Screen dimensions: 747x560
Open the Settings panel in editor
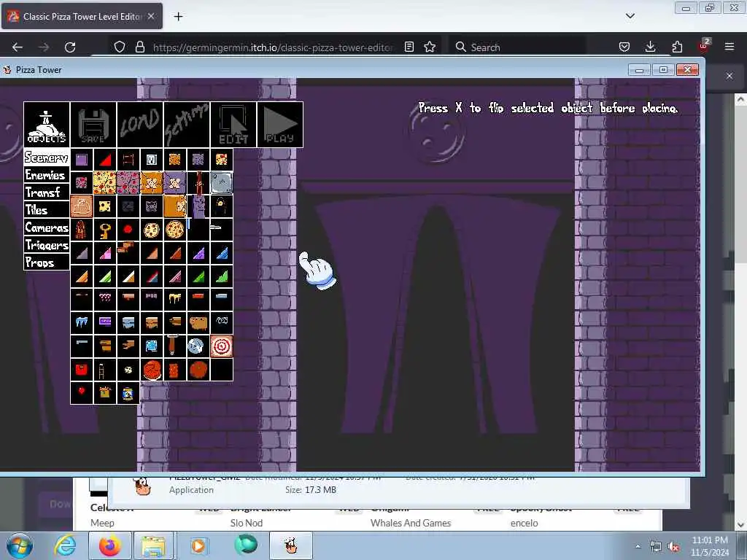tap(187, 125)
